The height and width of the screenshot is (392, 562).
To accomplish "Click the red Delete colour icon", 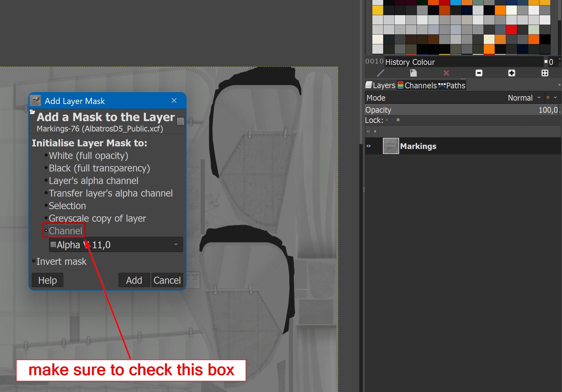I will point(446,73).
